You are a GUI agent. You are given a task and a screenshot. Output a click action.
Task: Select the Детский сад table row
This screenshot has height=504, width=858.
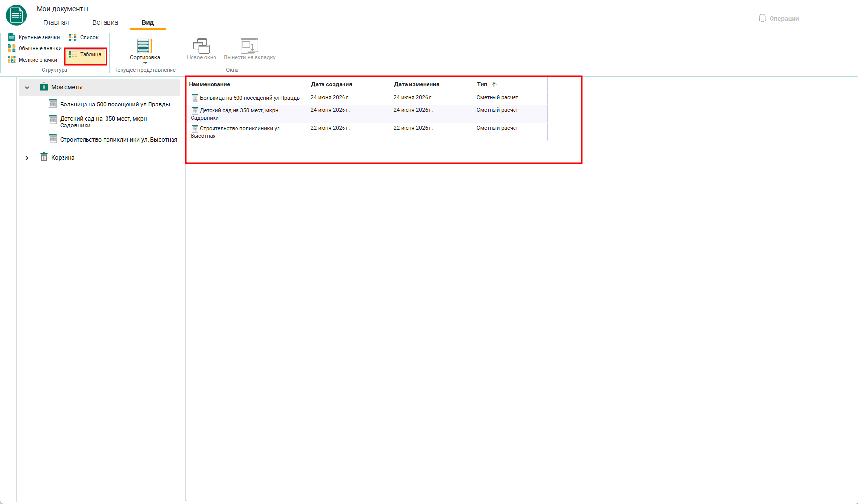(366, 114)
